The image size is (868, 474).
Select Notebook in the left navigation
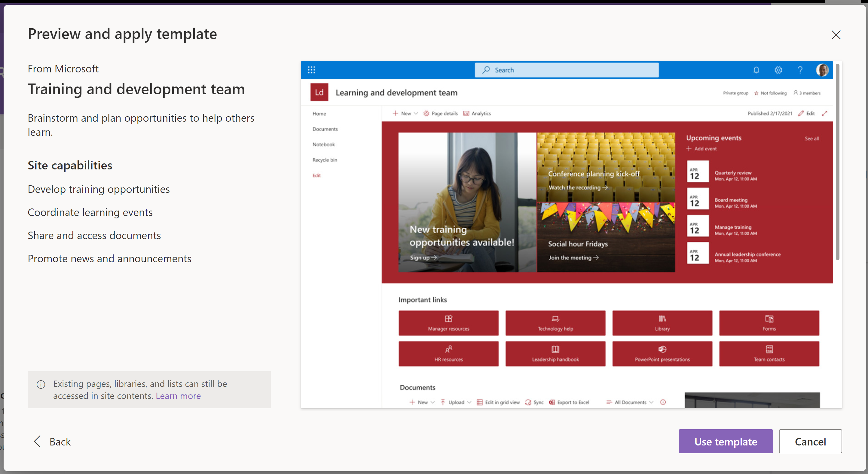323,145
